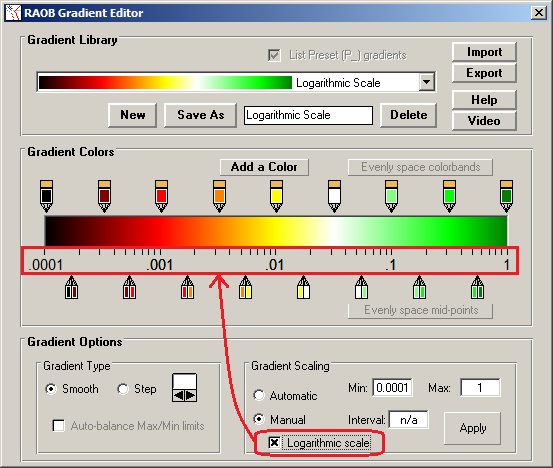Click the Min value input field
The image size is (553, 468).
pyautogui.click(x=392, y=388)
